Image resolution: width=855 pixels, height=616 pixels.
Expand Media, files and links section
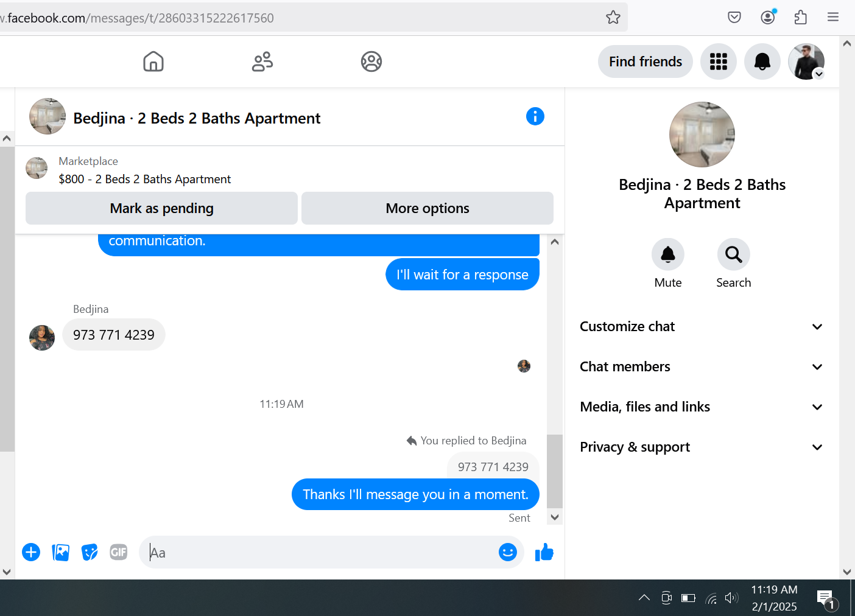tap(702, 407)
